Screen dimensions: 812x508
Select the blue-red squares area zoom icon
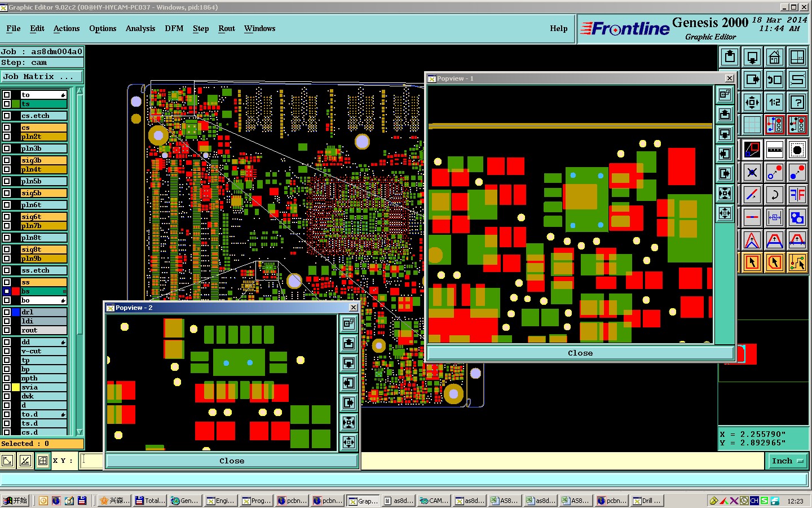pos(752,150)
